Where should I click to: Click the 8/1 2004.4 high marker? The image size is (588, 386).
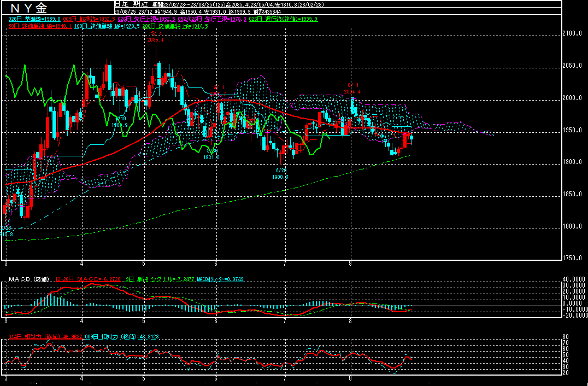[x=352, y=89]
